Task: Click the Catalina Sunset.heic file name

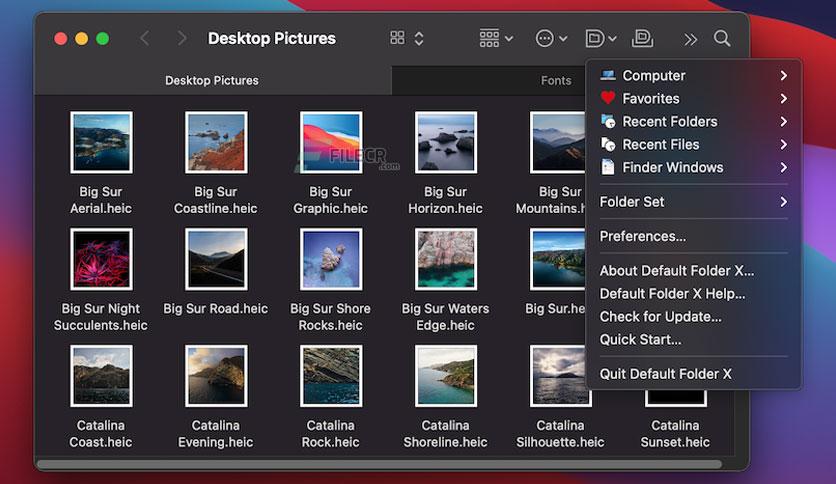Action: click(675, 434)
